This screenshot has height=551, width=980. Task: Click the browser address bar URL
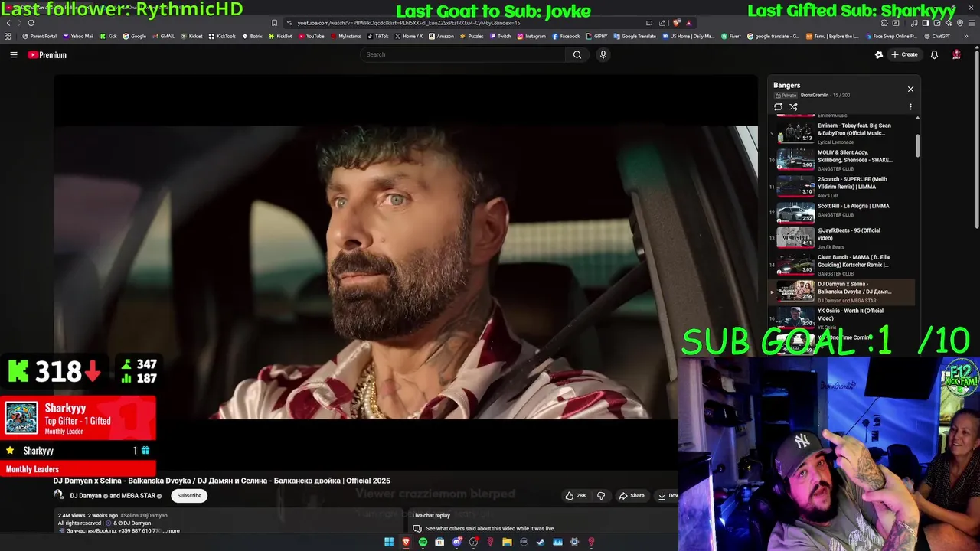point(409,23)
